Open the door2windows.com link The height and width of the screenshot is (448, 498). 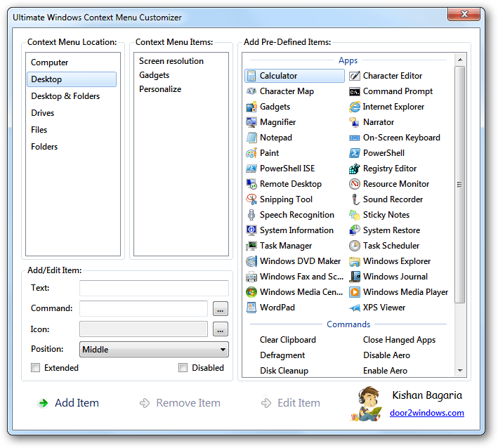point(427,413)
